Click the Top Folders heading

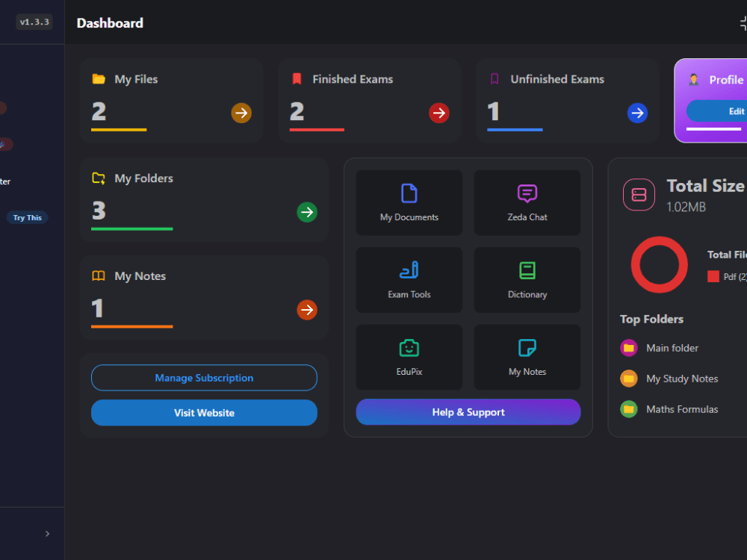point(651,319)
